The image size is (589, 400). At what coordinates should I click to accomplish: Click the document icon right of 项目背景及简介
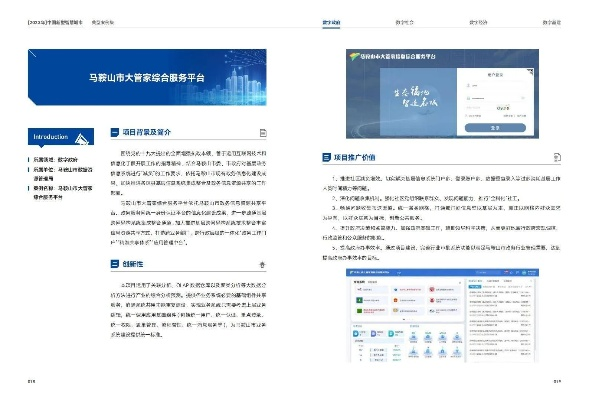coord(263,133)
